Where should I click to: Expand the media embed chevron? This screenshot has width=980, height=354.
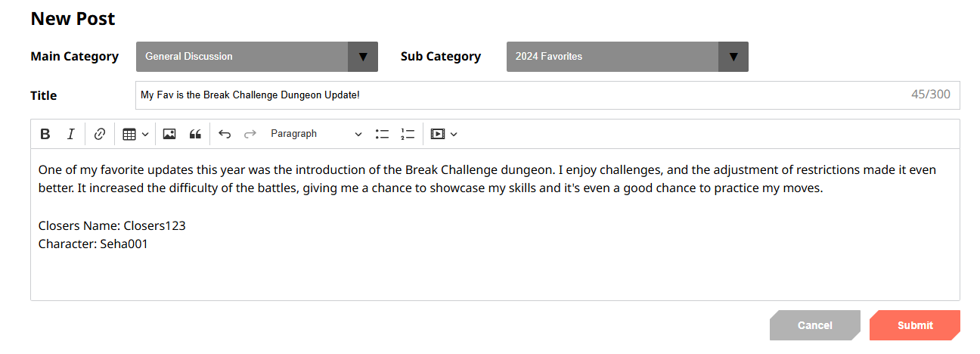click(454, 135)
